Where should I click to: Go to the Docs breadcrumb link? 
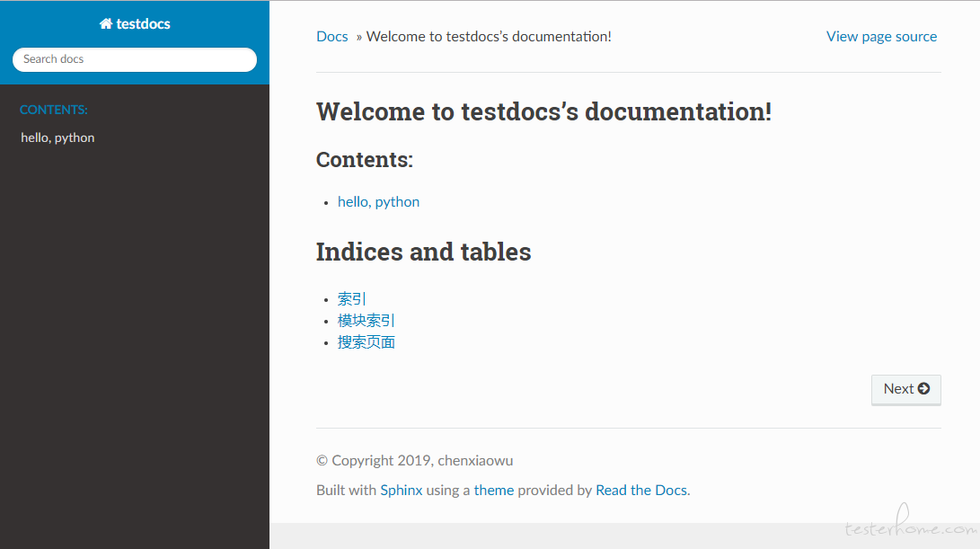(331, 37)
